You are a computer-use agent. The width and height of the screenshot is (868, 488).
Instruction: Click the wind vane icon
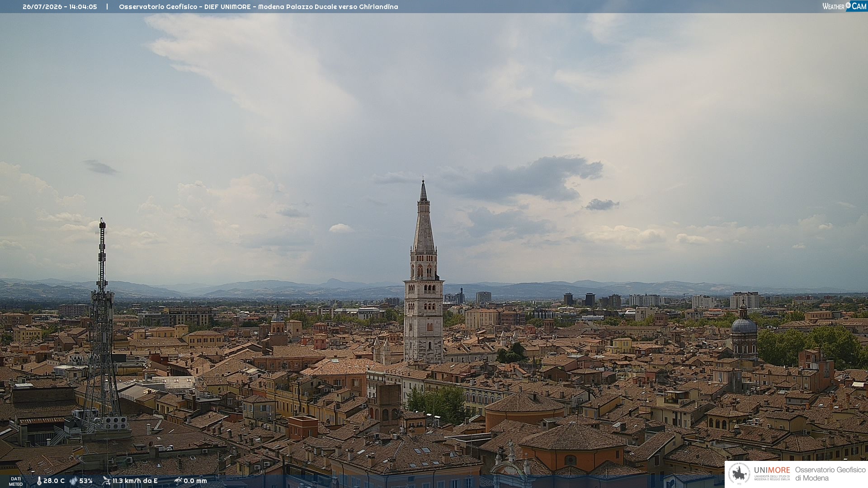pos(106,481)
